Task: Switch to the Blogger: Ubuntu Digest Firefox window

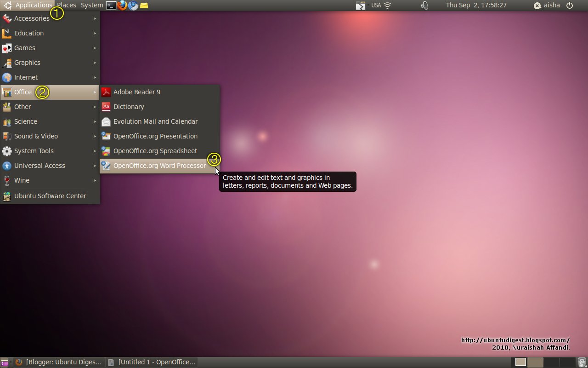Action: [x=58, y=362]
